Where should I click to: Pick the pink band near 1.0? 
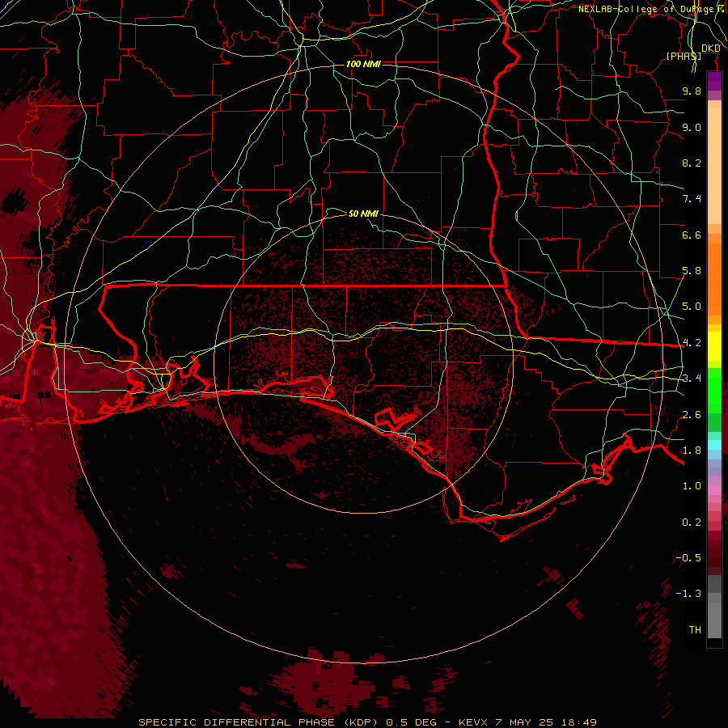[714, 490]
